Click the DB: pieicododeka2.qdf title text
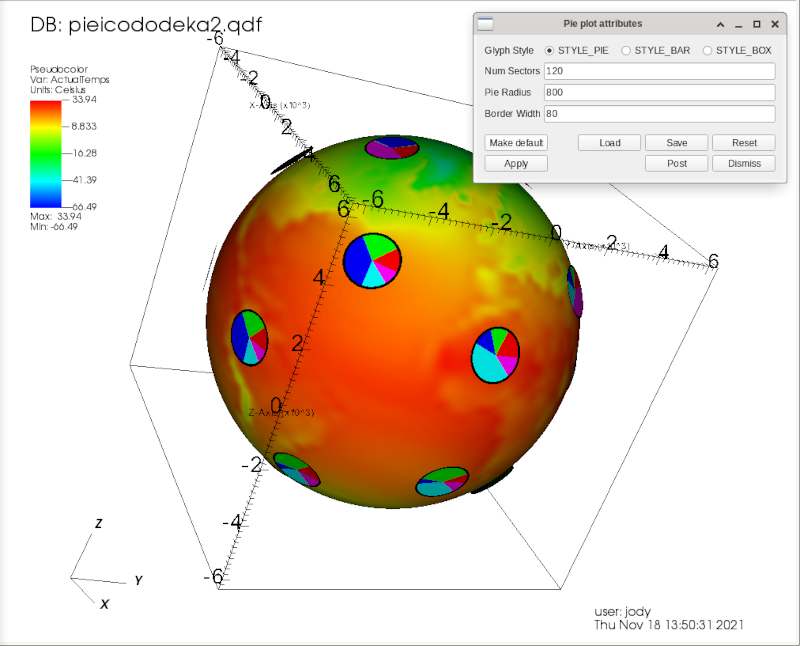This screenshot has width=800, height=646. point(146,24)
